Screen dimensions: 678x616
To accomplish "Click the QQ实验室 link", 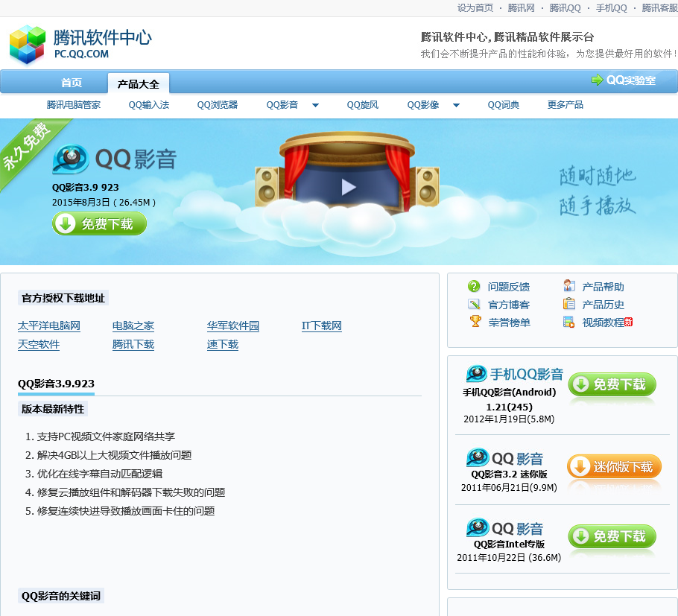I will click(631, 80).
